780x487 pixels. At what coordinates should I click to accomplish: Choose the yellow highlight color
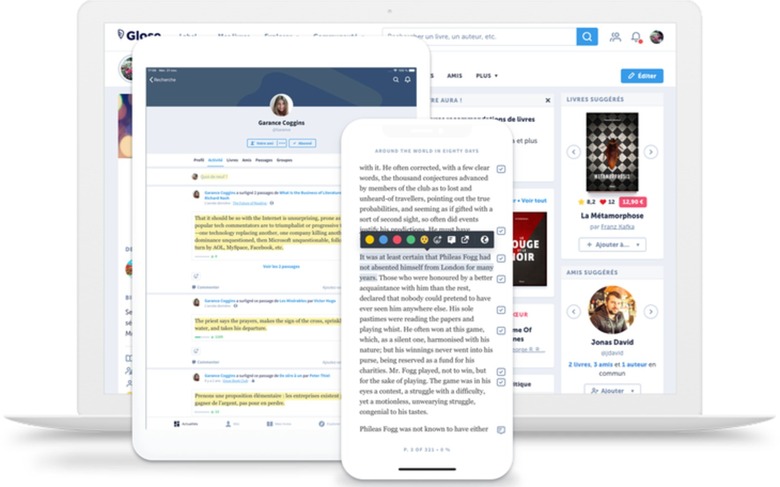point(370,240)
